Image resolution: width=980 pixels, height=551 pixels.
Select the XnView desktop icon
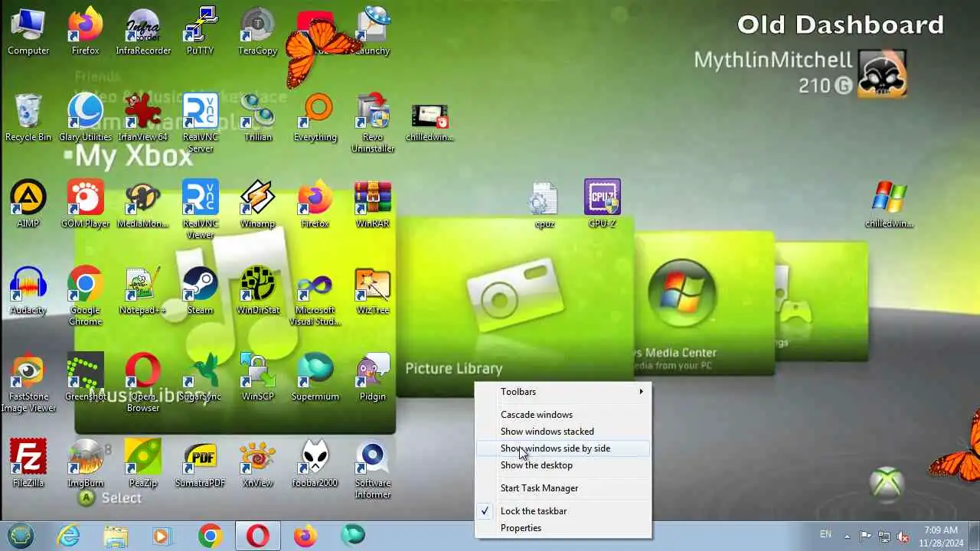pyautogui.click(x=257, y=465)
